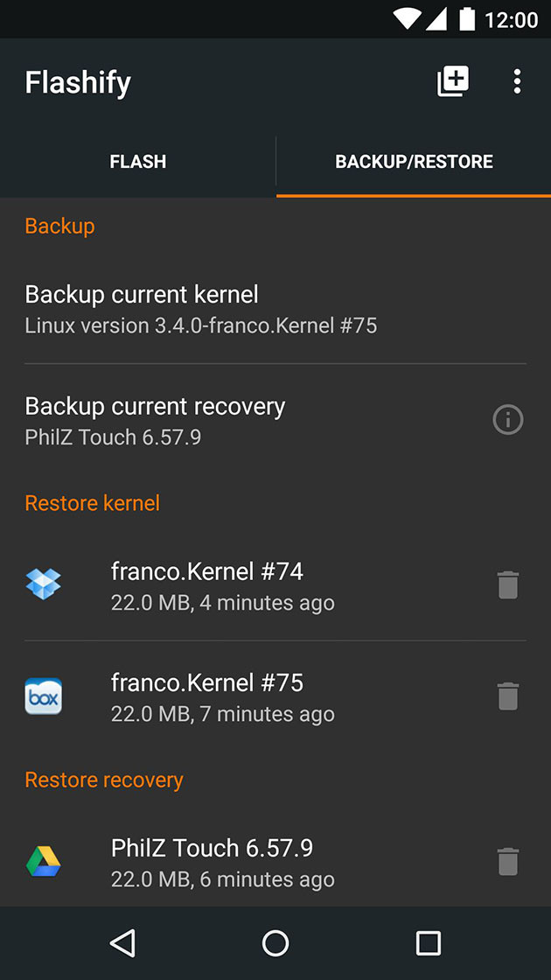Click the Box icon beside franco.Kernel #75

click(x=44, y=696)
